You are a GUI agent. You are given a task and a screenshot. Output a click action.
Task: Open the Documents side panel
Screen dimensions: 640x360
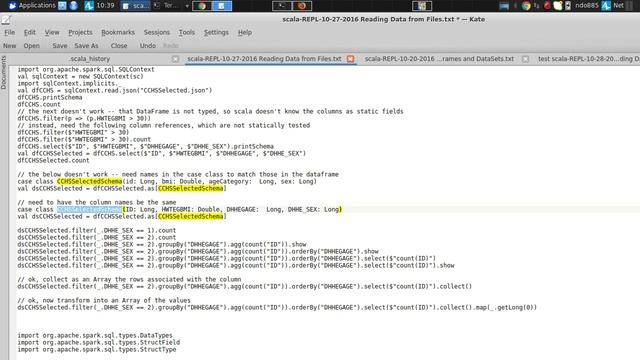point(4,73)
